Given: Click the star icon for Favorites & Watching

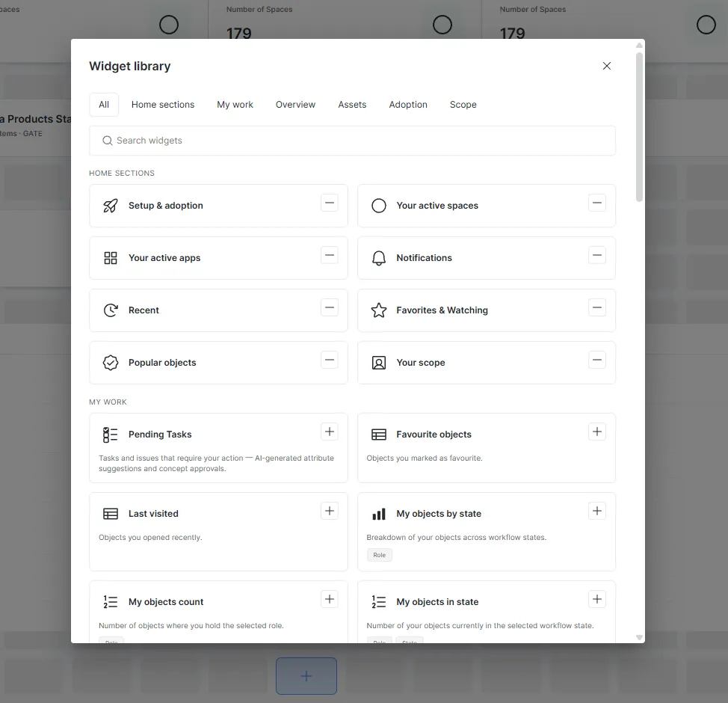Looking at the screenshot, I should coord(379,310).
